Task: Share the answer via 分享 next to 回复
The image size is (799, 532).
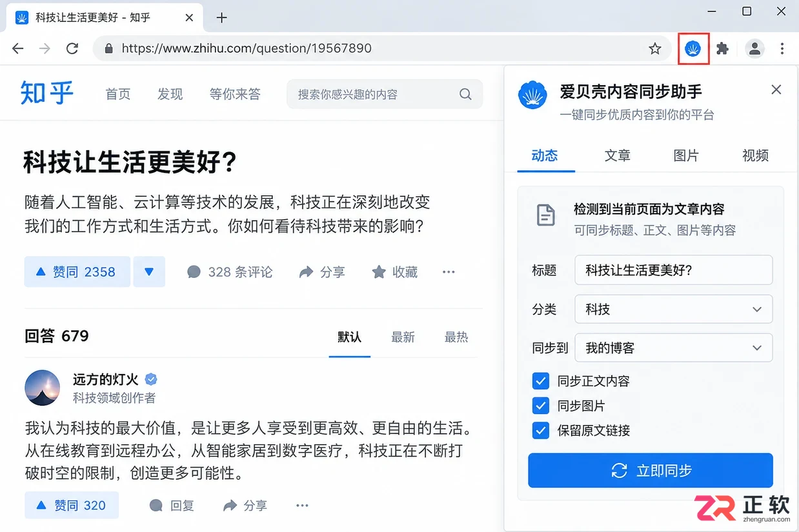Action: pyautogui.click(x=245, y=506)
